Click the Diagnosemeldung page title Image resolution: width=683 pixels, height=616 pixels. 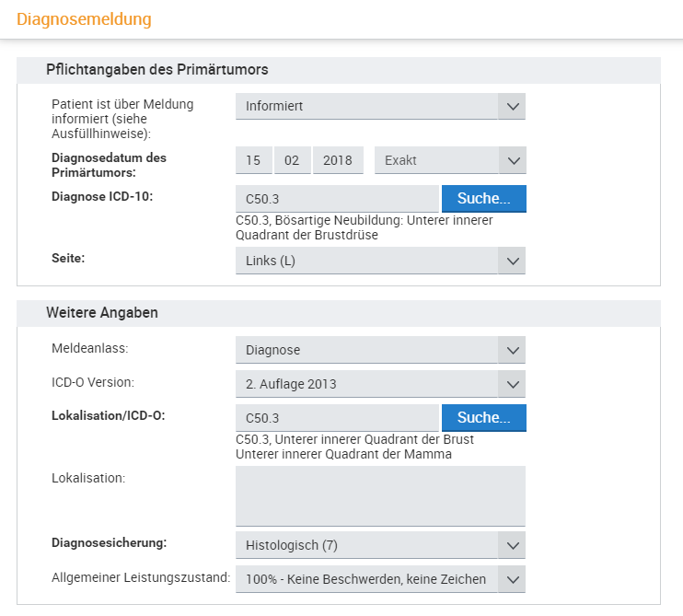84,18
